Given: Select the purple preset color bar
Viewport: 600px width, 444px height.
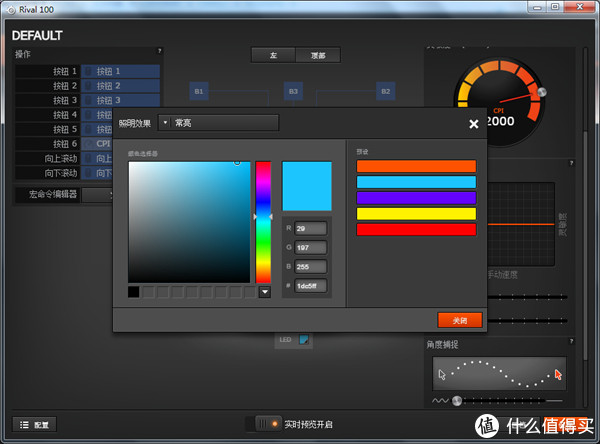Looking at the screenshot, I should tap(416, 198).
